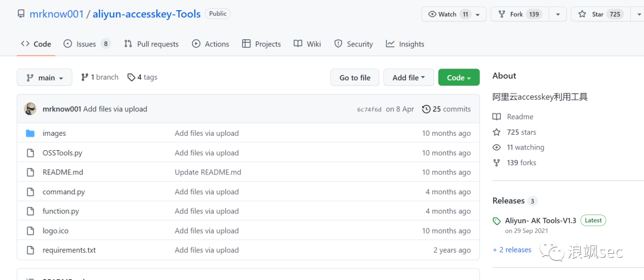Click the folder icon for images
Screen dimensions: 644x280
point(30,133)
